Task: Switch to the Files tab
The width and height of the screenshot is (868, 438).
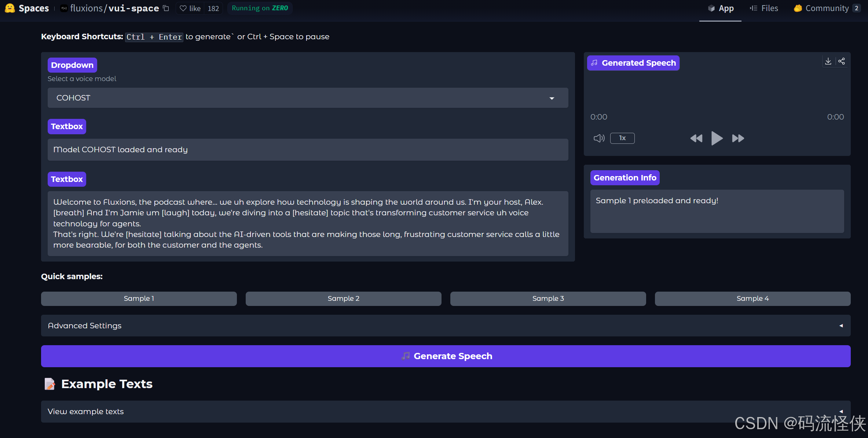Action: [764, 8]
